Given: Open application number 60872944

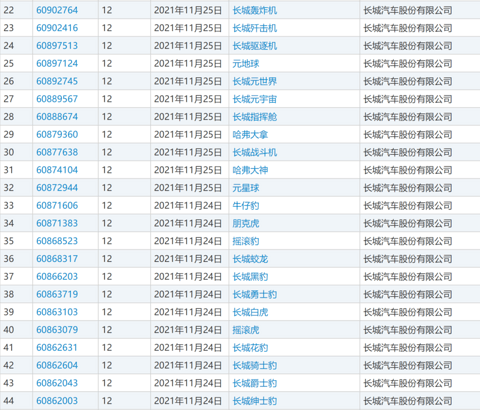Looking at the screenshot, I should [57, 188].
